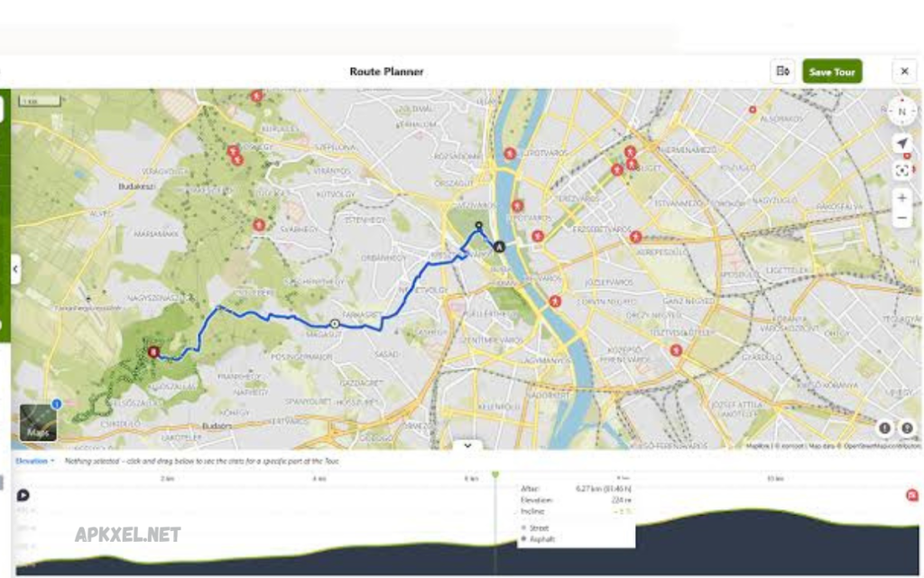Open the small red marker near Alsórákos
Screen dimensions: 924x578
tap(753, 109)
